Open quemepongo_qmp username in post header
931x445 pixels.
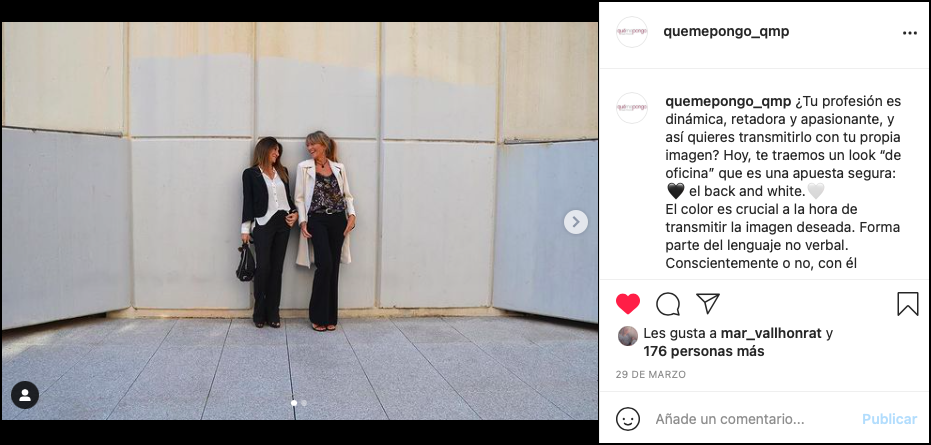click(x=726, y=31)
